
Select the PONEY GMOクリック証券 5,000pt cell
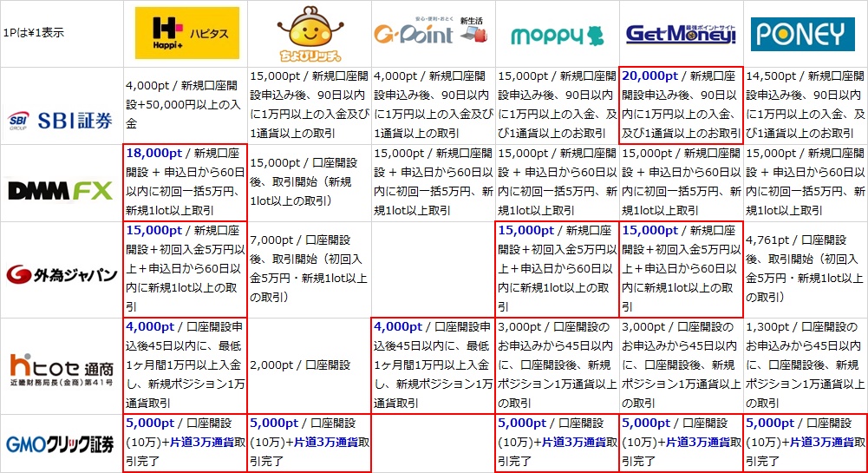pyautogui.click(x=806, y=443)
